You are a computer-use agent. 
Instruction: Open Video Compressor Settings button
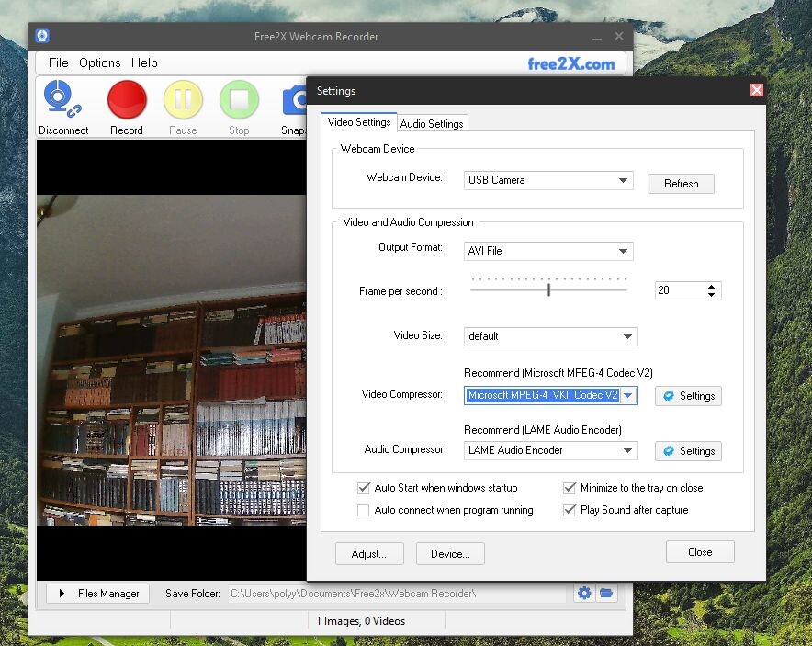coord(688,396)
